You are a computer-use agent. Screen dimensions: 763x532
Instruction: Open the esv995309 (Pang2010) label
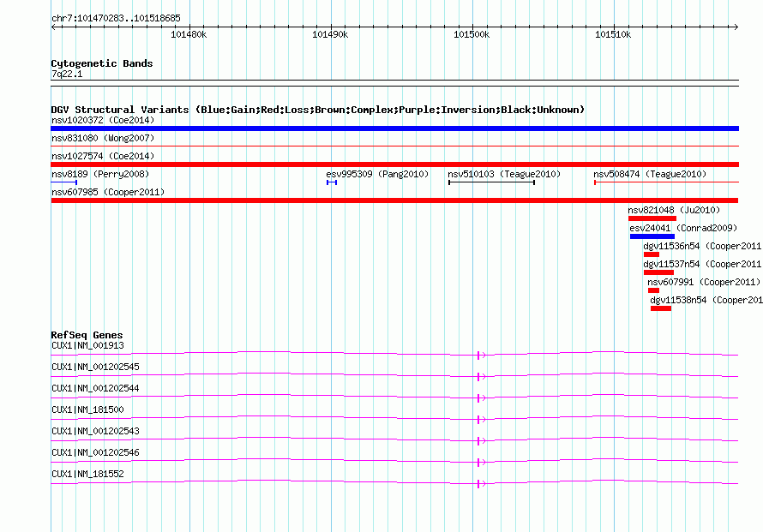click(x=377, y=174)
